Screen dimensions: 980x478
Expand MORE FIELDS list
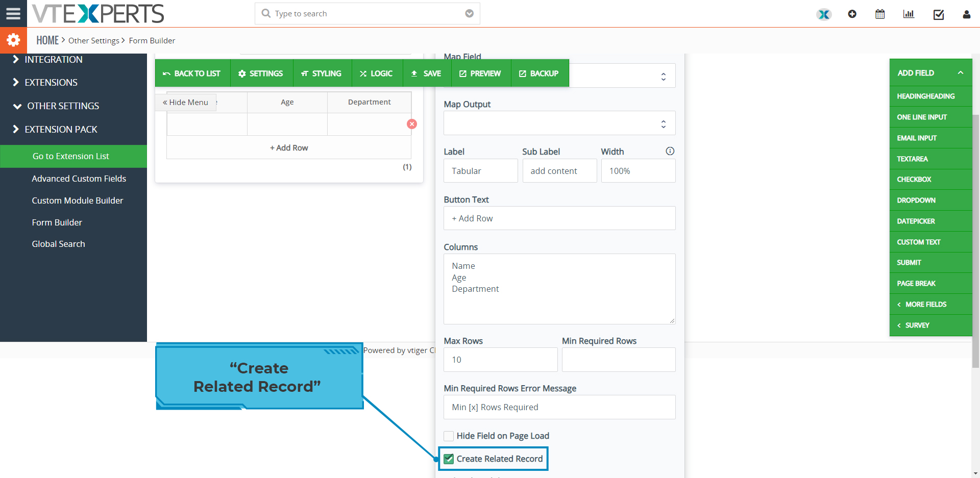click(x=931, y=305)
